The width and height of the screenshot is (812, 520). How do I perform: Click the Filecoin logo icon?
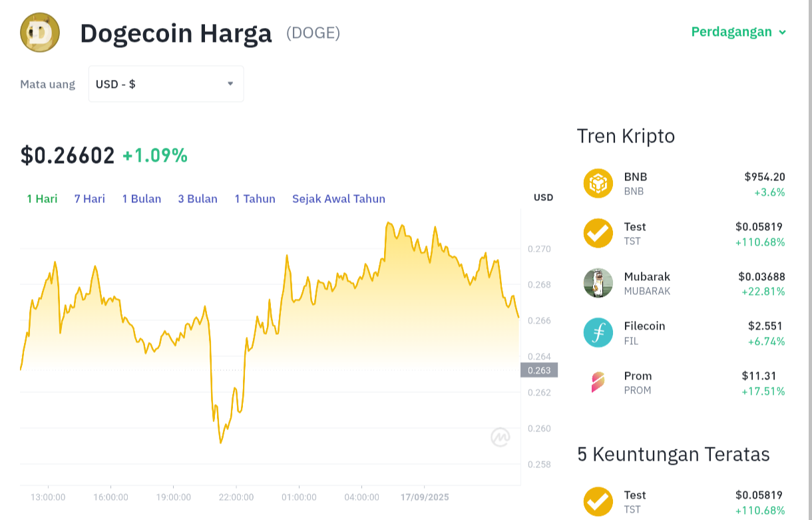coord(597,332)
